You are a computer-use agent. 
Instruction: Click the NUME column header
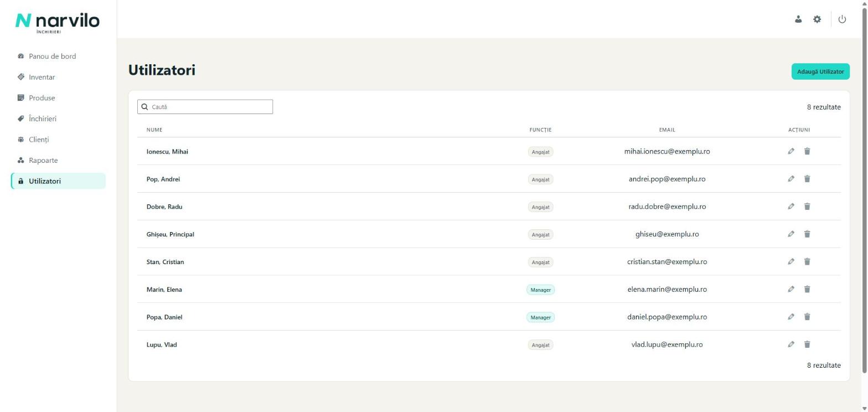(x=154, y=130)
